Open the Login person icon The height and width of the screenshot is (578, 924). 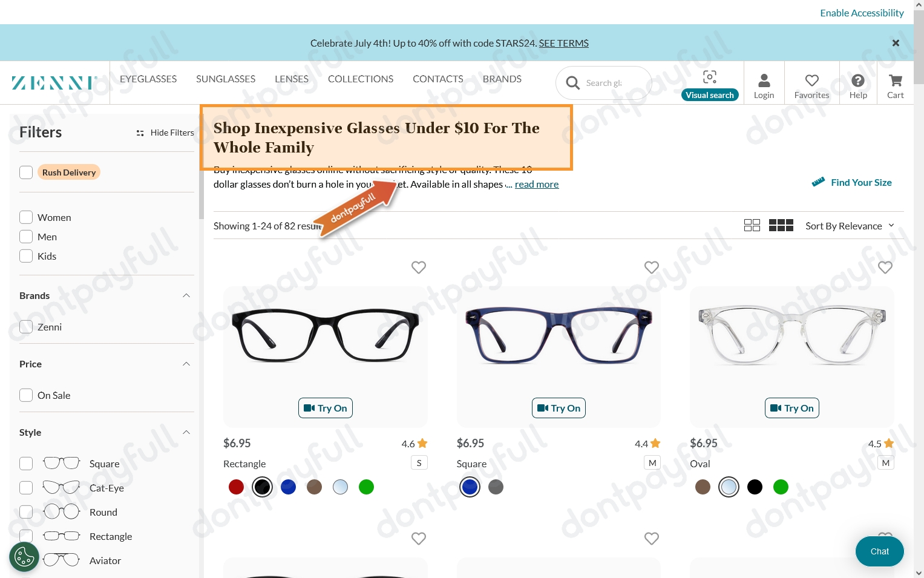click(764, 80)
